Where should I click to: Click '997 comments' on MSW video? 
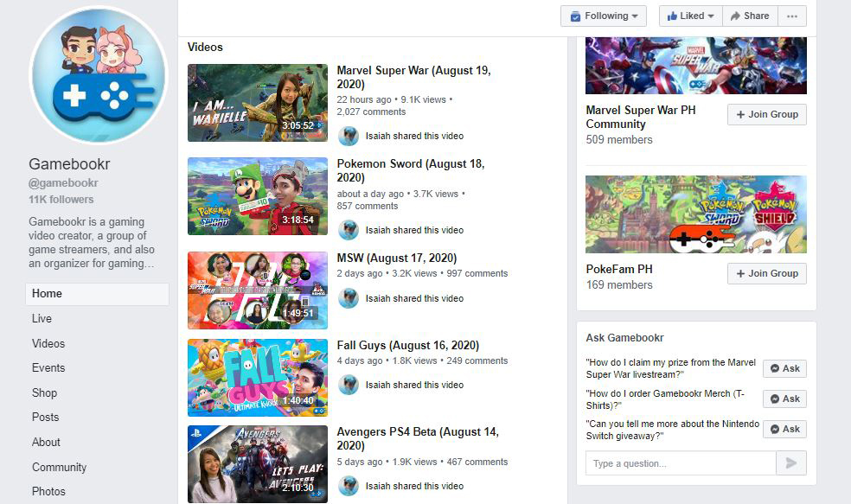(x=477, y=273)
